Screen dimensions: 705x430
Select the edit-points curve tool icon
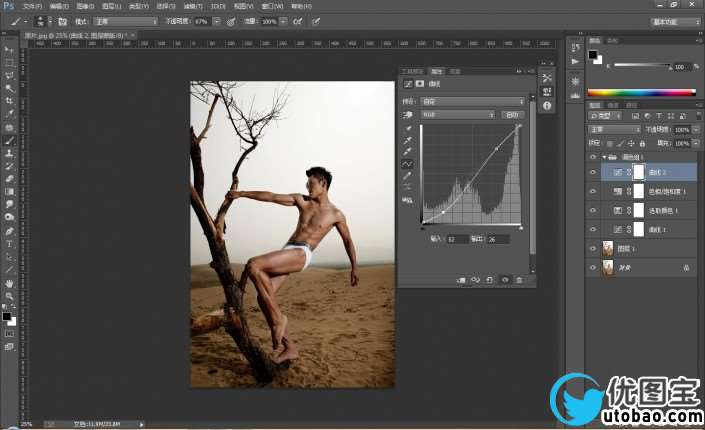[408, 163]
